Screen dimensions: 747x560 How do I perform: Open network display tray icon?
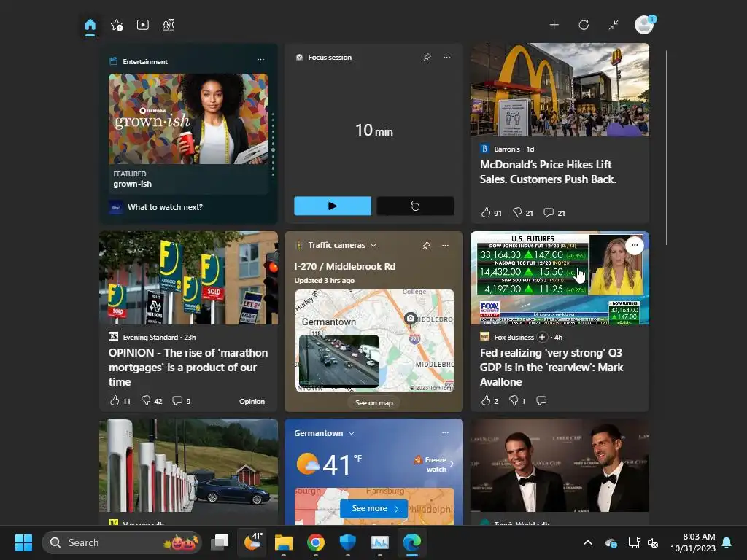[x=634, y=542]
